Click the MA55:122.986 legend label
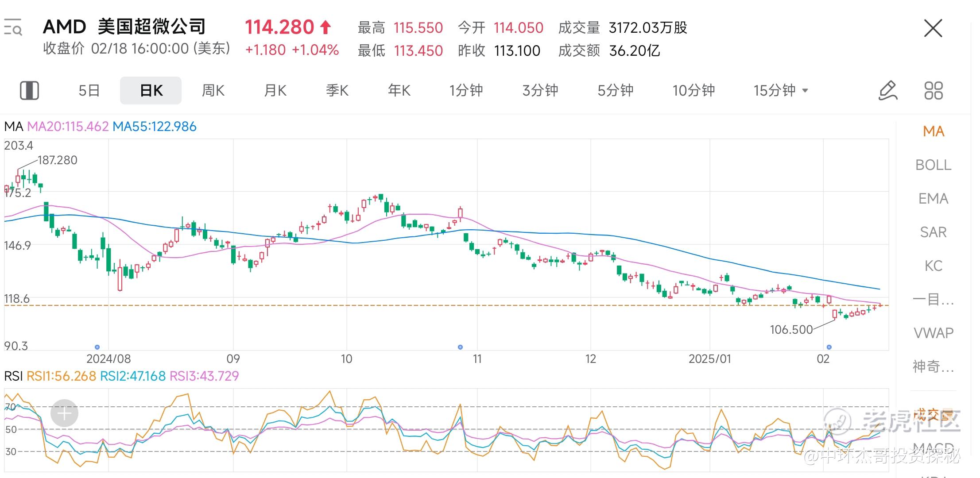The height and width of the screenshot is (478, 980). (155, 127)
